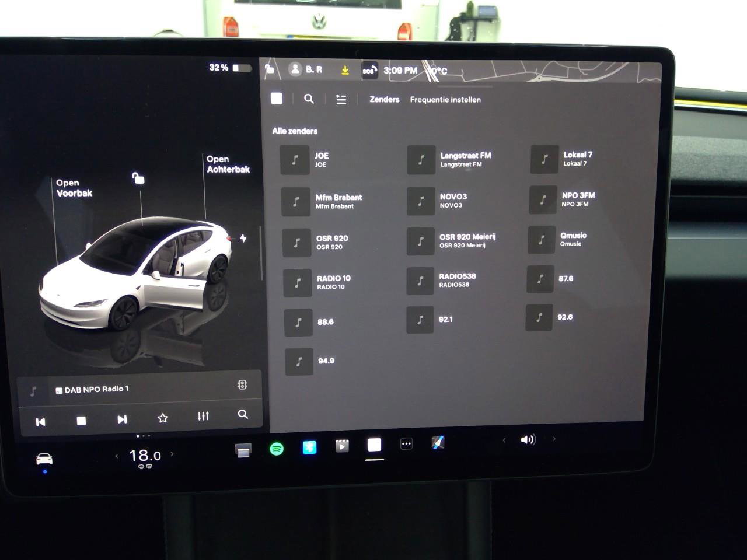The image size is (747, 560).
Task: Tap the yellow software download icon
Action: (x=345, y=70)
